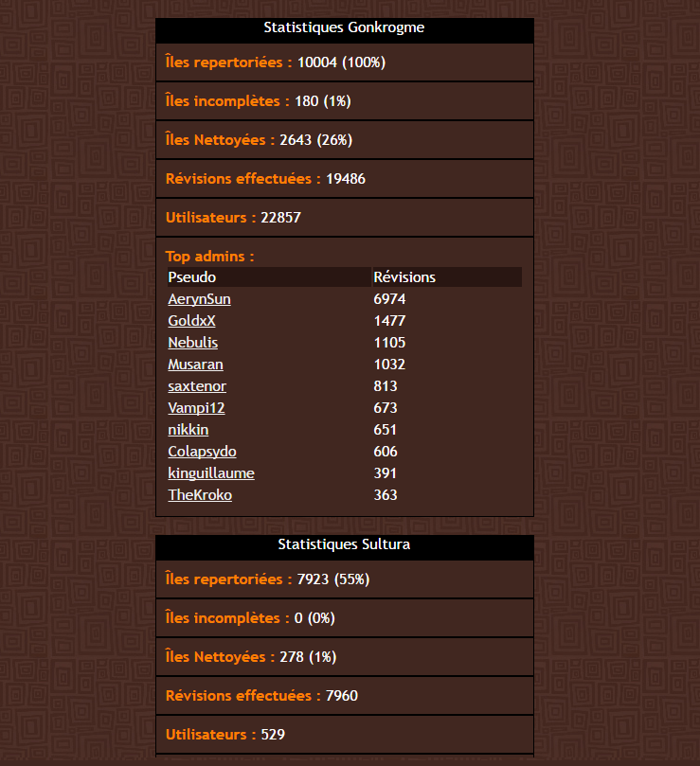The width and height of the screenshot is (700, 766).
Task: Select the Statistiques Gonkrogme title bar
Action: tap(344, 28)
